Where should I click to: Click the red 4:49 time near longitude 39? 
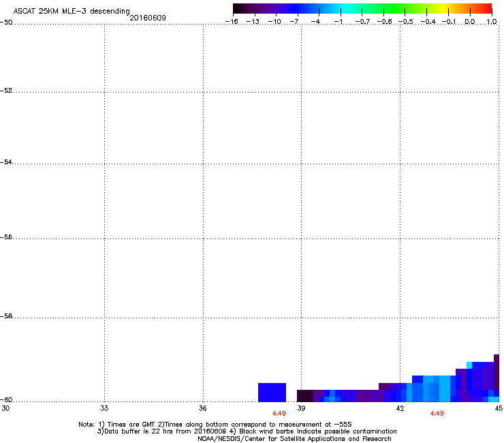point(279,414)
